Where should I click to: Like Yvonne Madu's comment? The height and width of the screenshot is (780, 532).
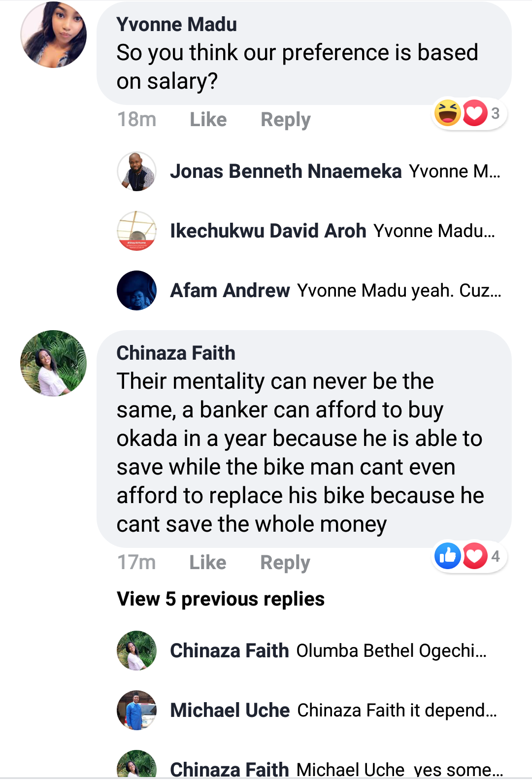tap(208, 120)
